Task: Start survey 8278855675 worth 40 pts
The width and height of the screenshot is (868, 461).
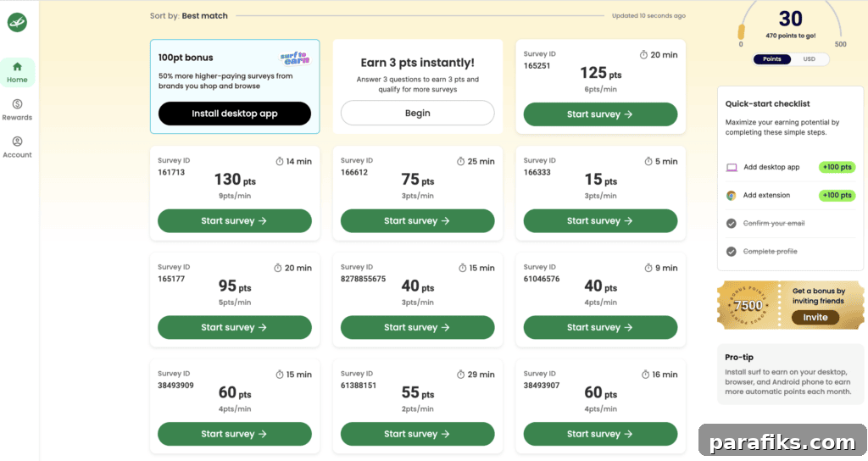Action: [x=417, y=328]
